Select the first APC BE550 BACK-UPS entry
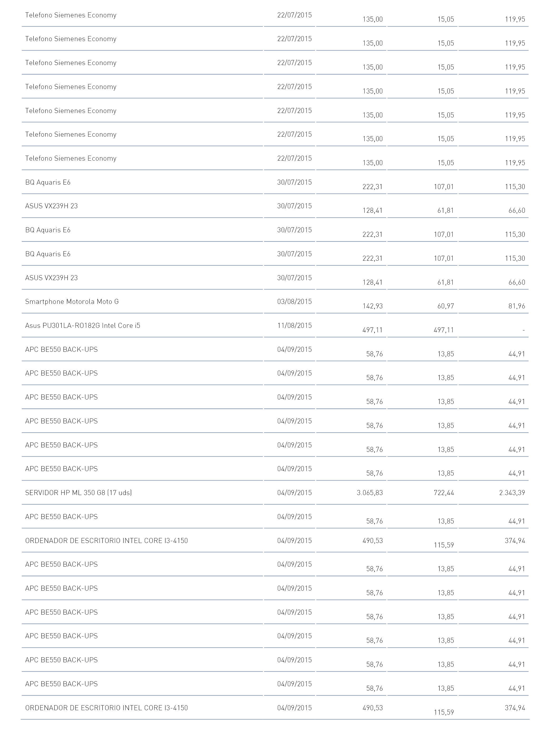Viewport: 560px width, 731px height. pyautogui.click(x=61, y=349)
